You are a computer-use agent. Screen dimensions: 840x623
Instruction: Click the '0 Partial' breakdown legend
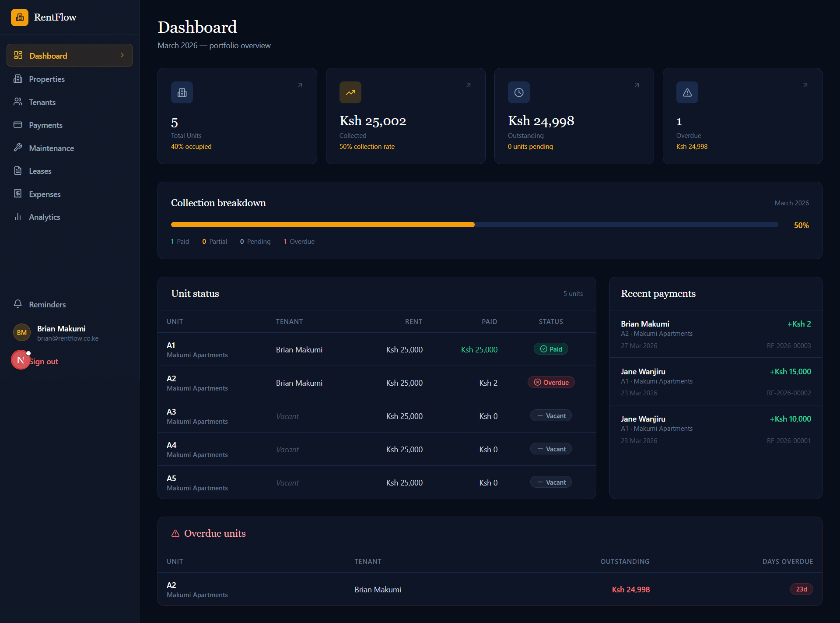[214, 241]
